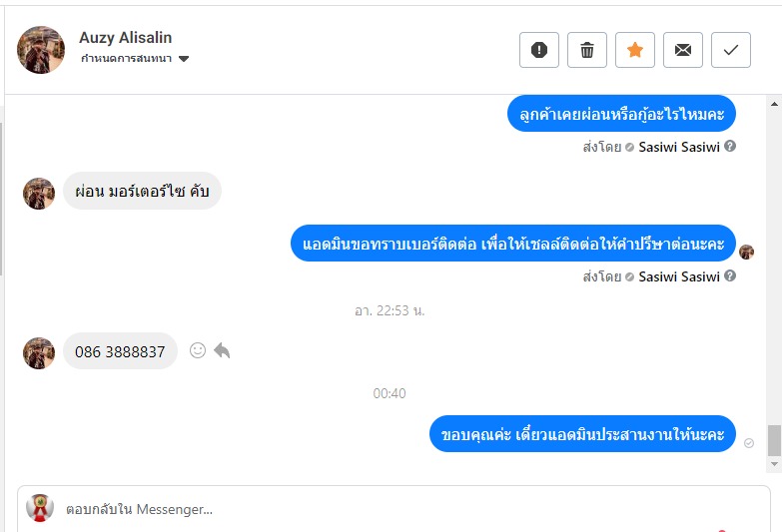The image size is (782, 532).
Task: Click page avatar in reply box
Action: [x=40, y=508]
